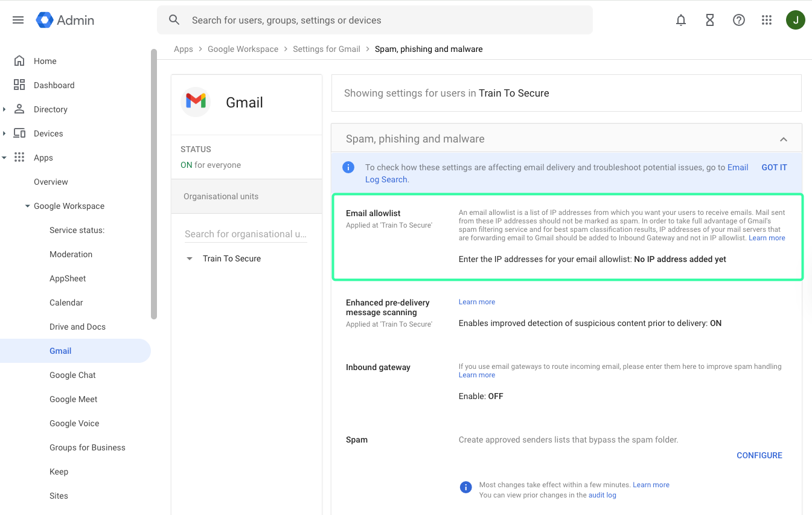
Task: Open the account avatar J
Action: click(795, 20)
